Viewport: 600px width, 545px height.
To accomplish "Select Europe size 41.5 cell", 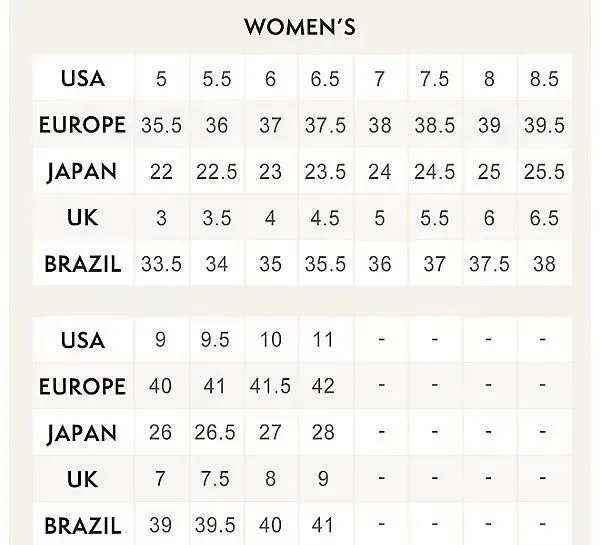I will (270, 386).
